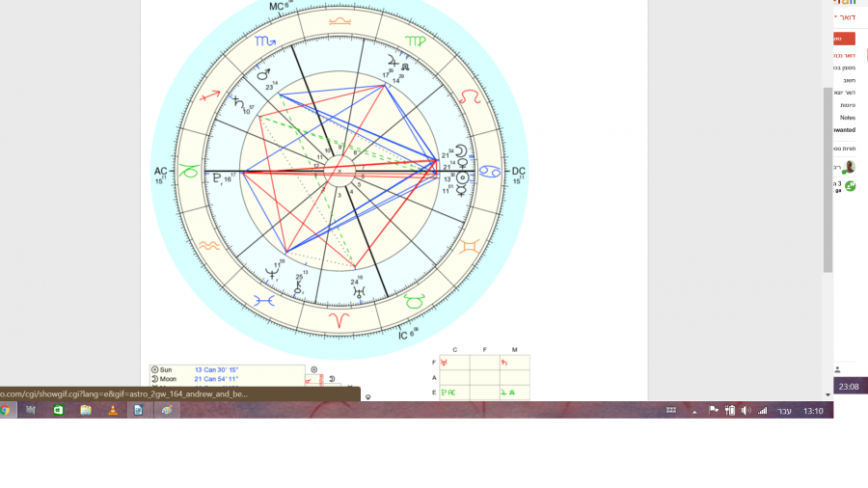868x488 pixels.
Task: Open the taskbar icon beside Chrome
Action: pyautogui.click(x=31, y=410)
